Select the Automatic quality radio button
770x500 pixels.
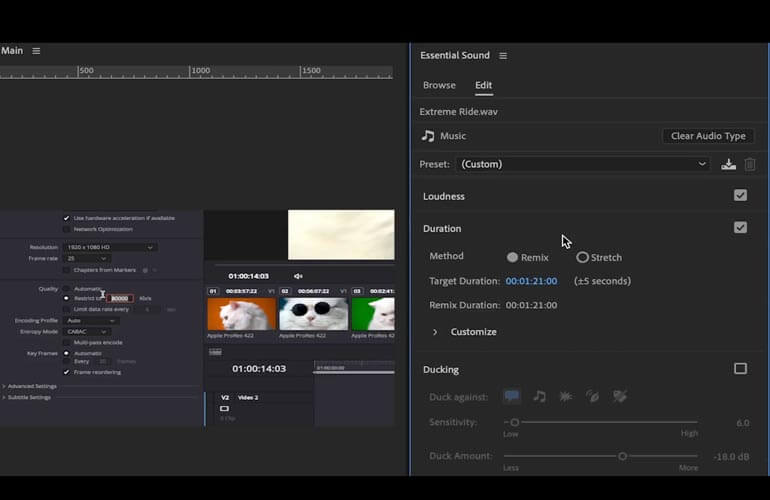(x=66, y=289)
